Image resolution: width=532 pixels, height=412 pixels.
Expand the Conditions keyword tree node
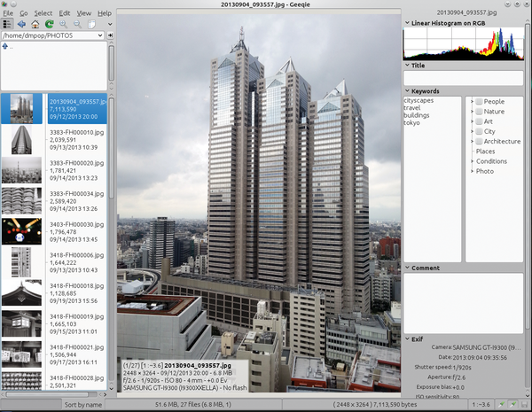[472, 161]
